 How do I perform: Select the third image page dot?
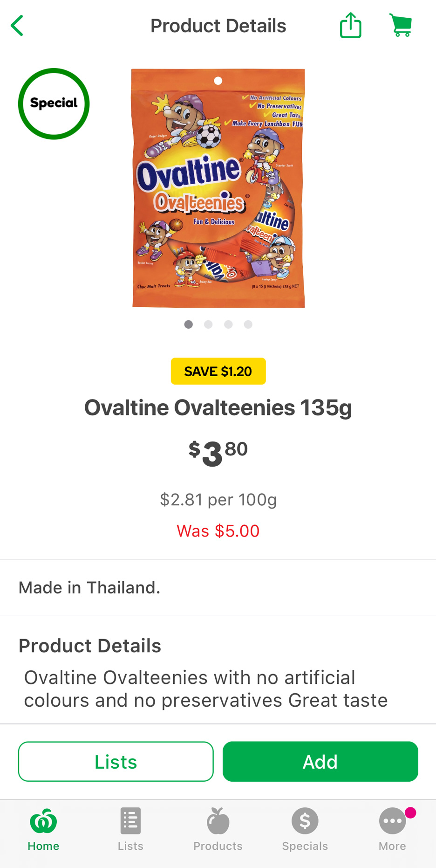click(228, 324)
